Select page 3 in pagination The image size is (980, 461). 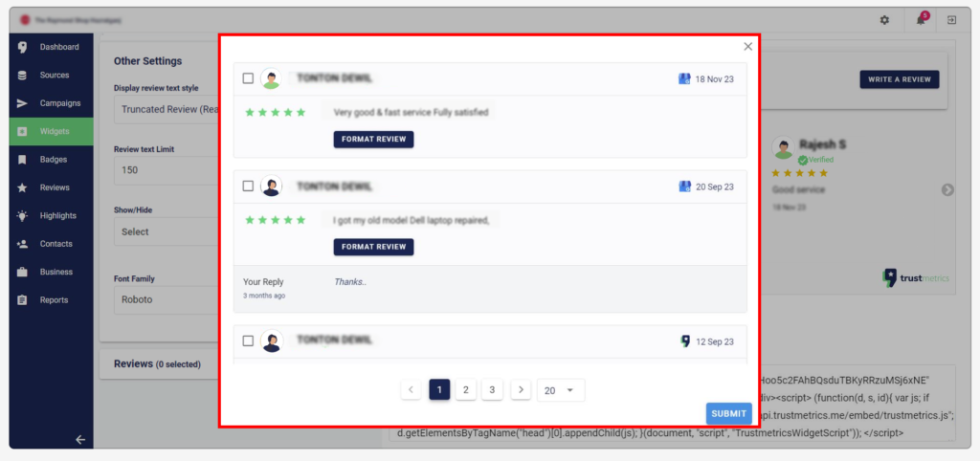point(492,390)
